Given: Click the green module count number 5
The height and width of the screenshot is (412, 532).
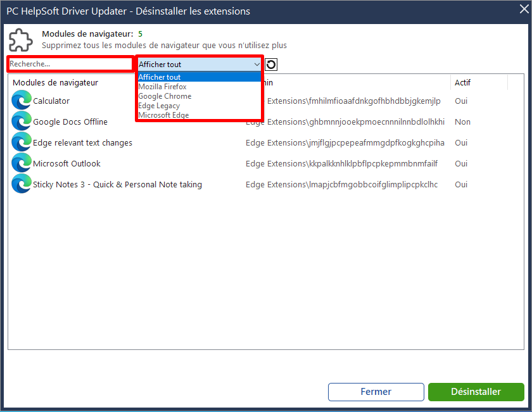Looking at the screenshot, I should tap(140, 34).
